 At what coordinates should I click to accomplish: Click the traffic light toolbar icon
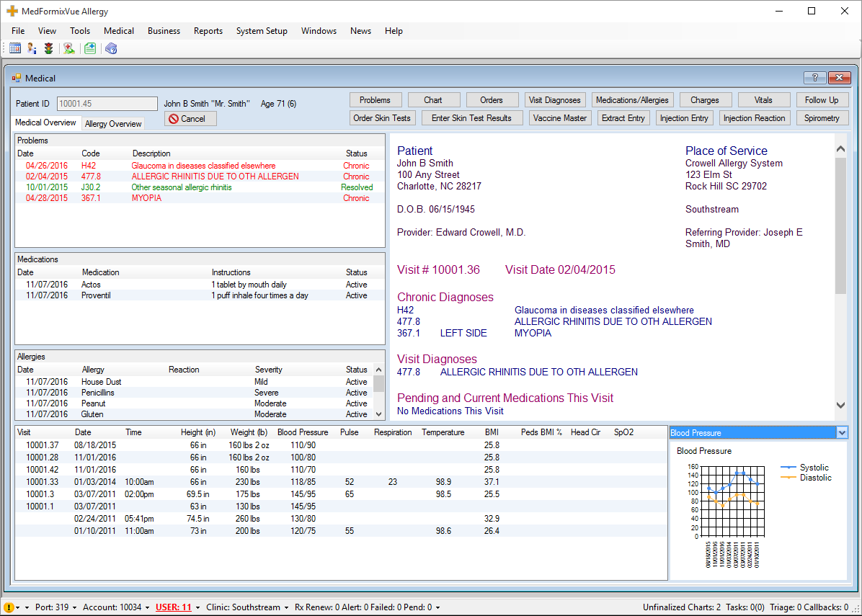(48, 49)
